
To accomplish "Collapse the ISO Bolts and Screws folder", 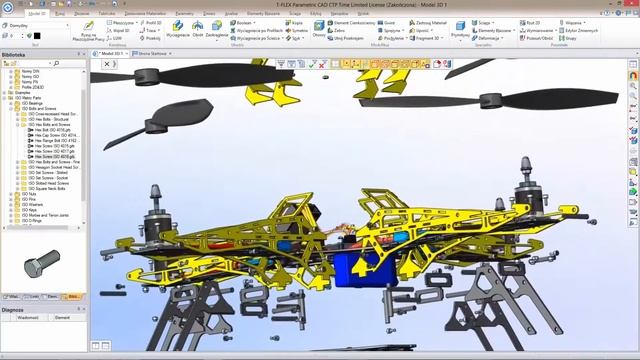I will pyautogui.click(x=11, y=109).
